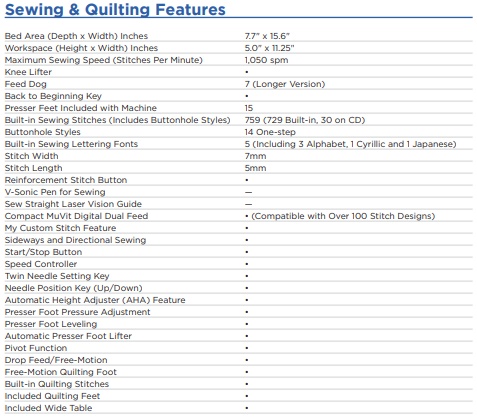The image size is (477, 420).
Task: Click the 14 One-step buttonhole value
Action: coord(270,132)
